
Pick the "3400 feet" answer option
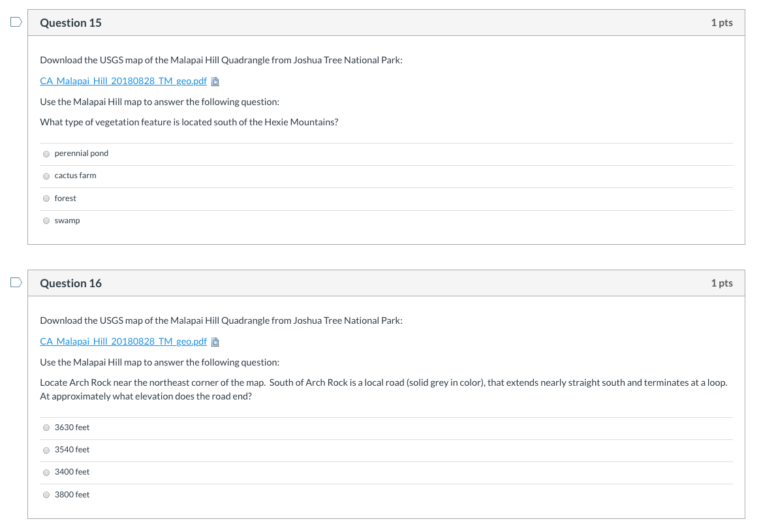click(x=46, y=473)
